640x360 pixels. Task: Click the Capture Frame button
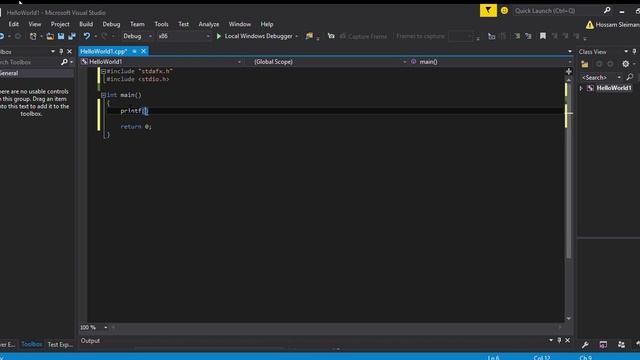pos(363,36)
